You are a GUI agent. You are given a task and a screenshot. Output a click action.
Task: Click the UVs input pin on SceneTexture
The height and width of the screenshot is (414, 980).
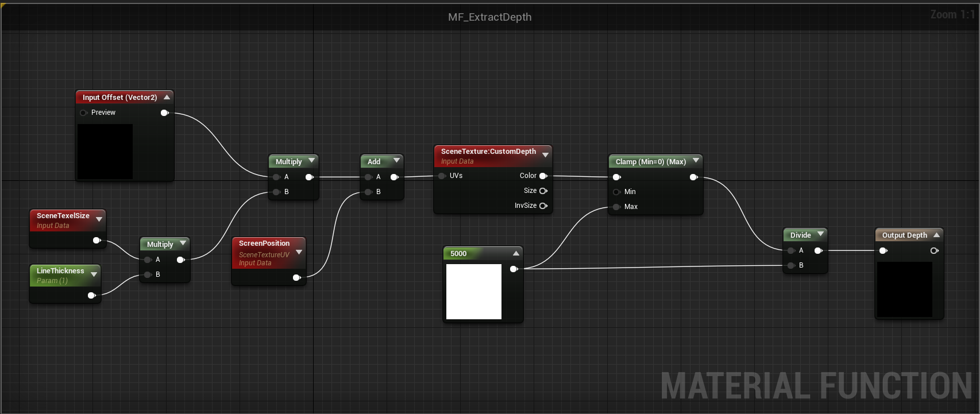click(x=442, y=176)
